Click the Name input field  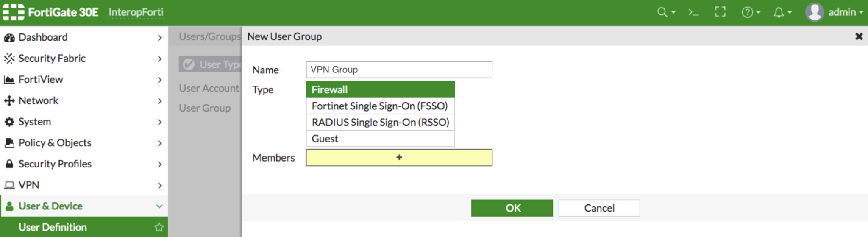pyautogui.click(x=399, y=70)
